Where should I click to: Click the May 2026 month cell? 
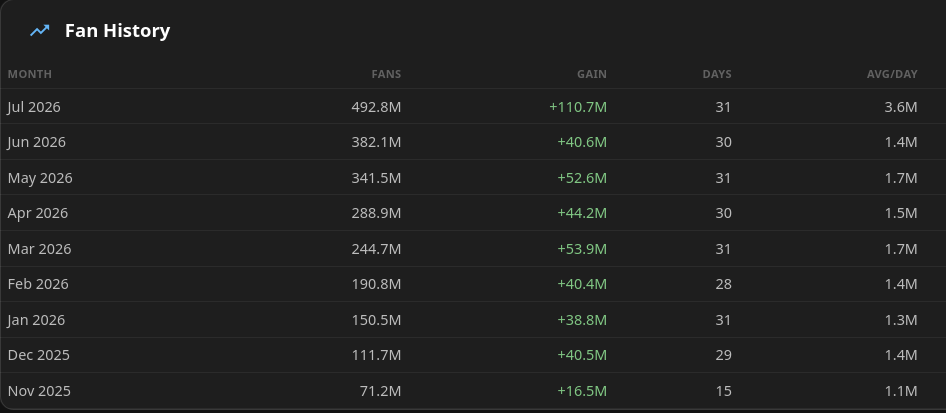[40, 178]
